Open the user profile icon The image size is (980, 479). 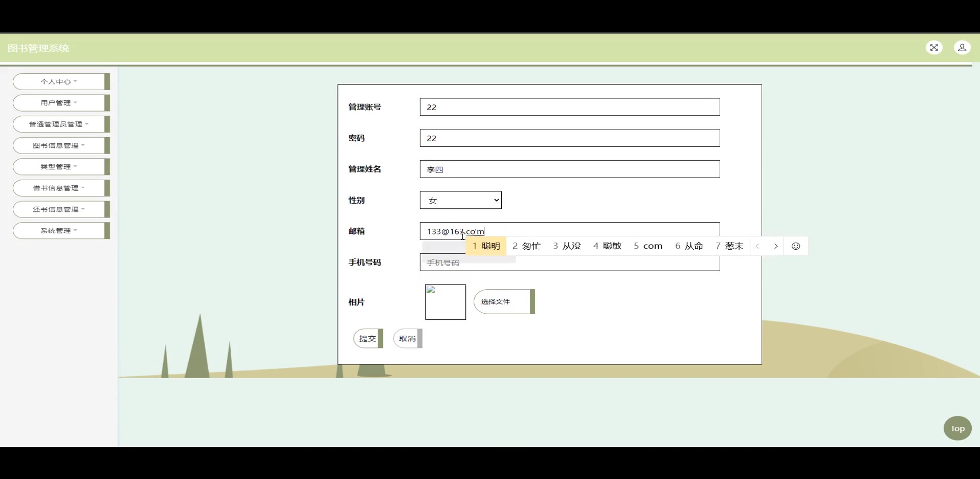(962, 48)
